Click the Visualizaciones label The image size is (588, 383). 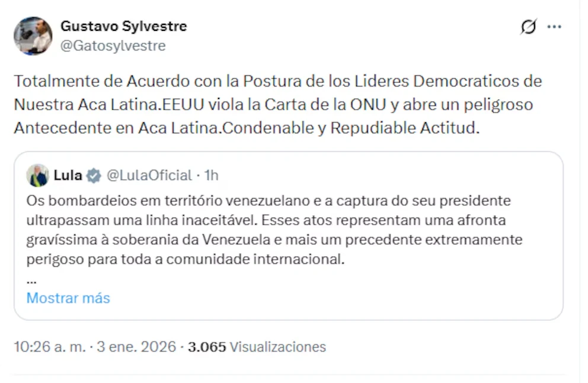coord(277,347)
